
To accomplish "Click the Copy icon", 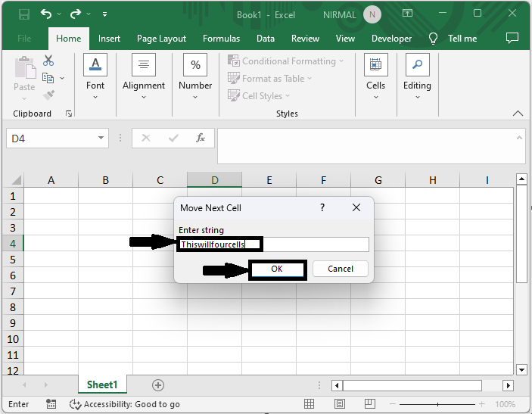I will click(x=48, y=78).
